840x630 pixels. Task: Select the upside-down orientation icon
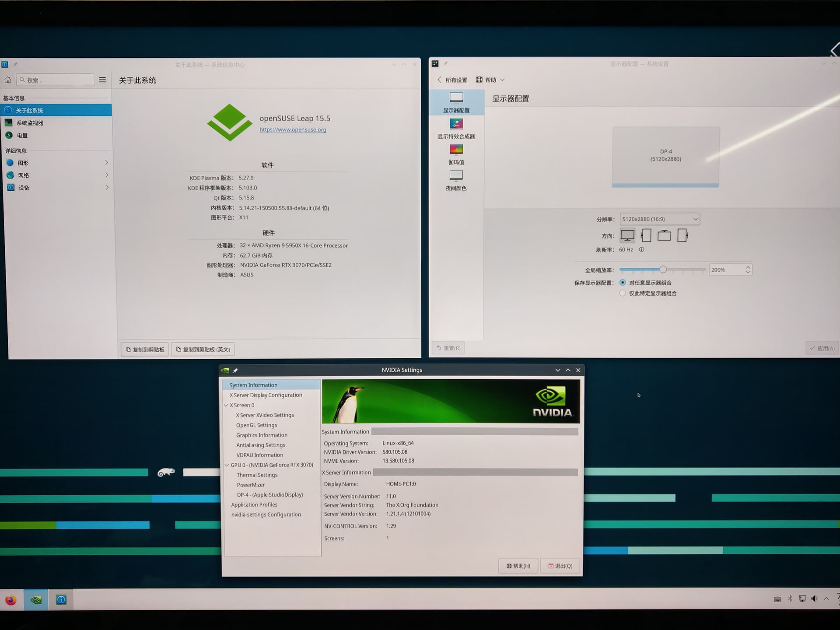[664, 235]
